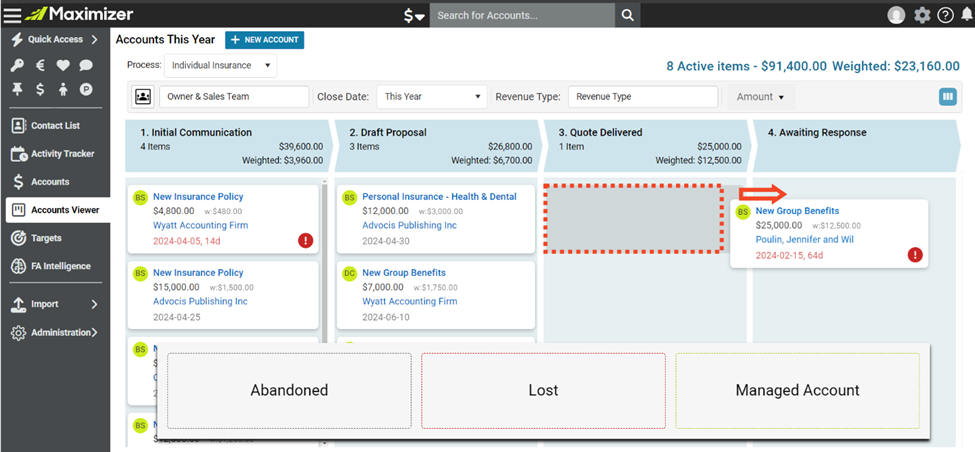
Task: Click the New Account button
Action: click(264, 40)
